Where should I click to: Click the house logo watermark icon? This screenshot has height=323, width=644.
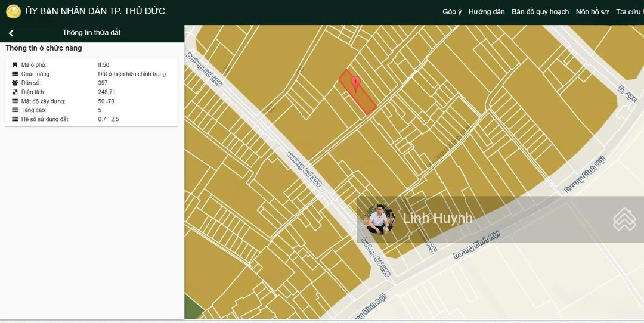(624, 219)
